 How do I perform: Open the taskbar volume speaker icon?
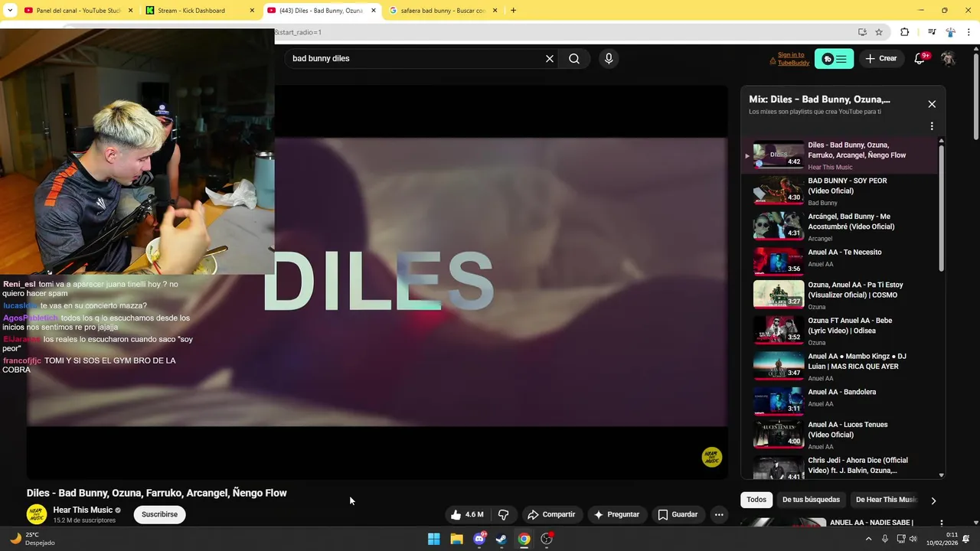tap(913, 539)
